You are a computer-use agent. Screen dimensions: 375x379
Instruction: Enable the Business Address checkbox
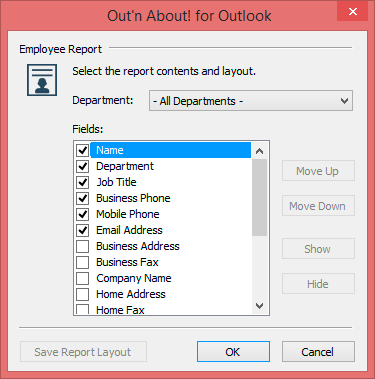pyautogui.click(x=83, y=246)
